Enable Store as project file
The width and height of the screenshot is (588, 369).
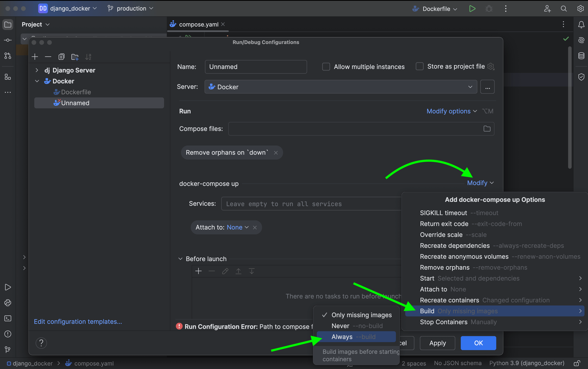point(420,66)
